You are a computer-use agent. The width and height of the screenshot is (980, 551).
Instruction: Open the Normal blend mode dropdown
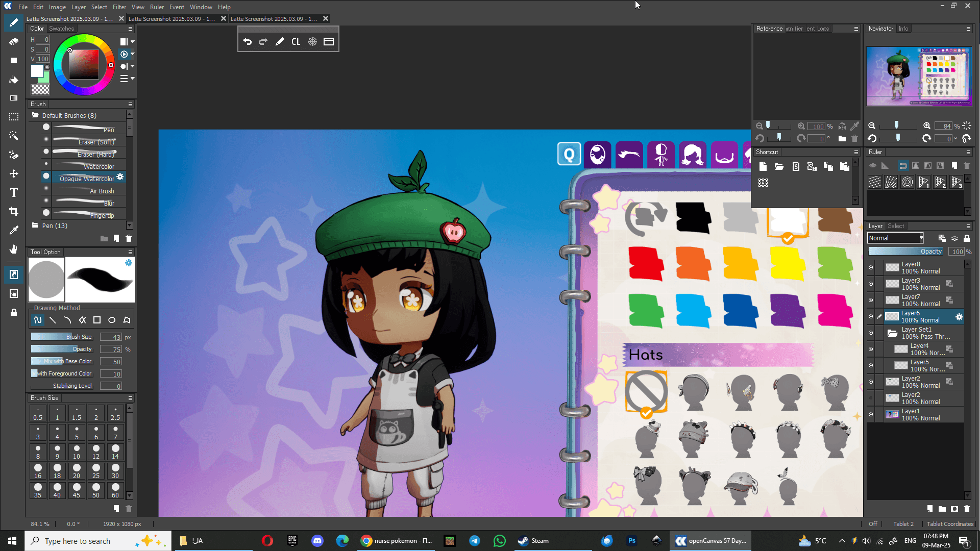[895, 238]
